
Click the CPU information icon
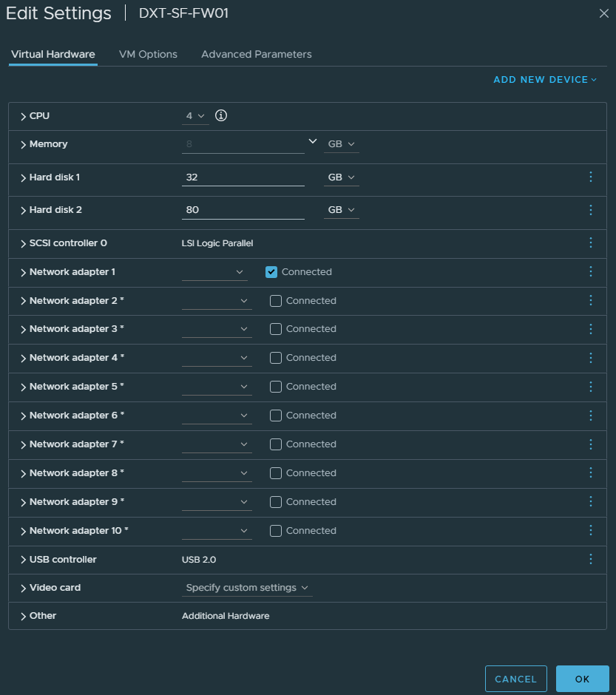[220, 116]
